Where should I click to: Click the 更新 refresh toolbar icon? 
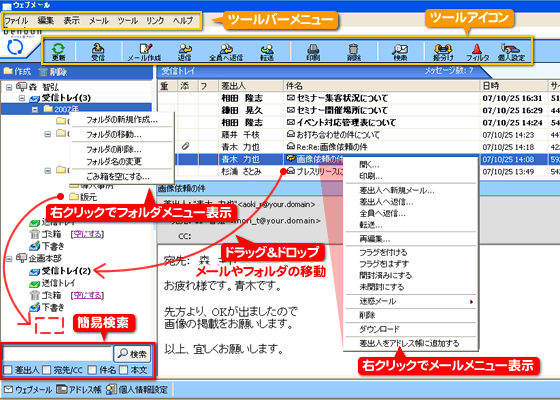tap(59, 51)
